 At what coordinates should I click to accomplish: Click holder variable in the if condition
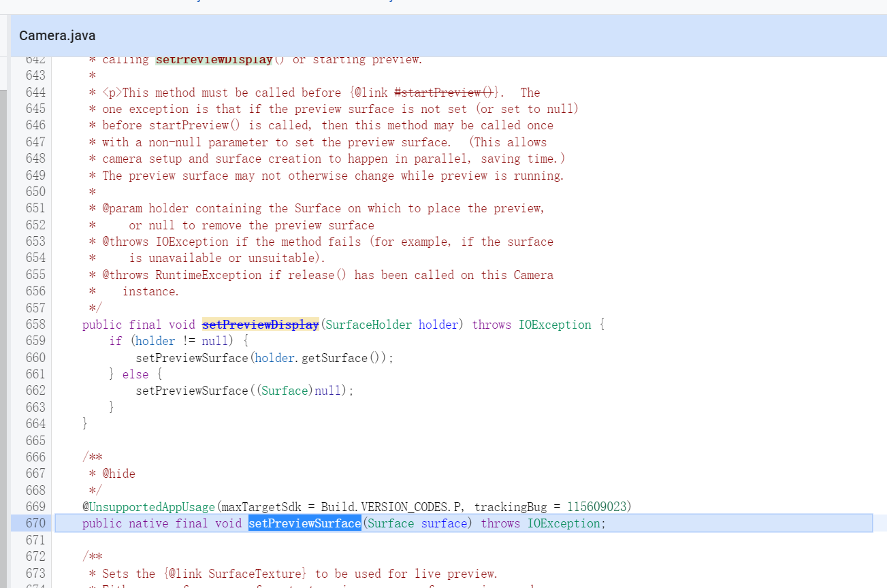tap(155, 341)
